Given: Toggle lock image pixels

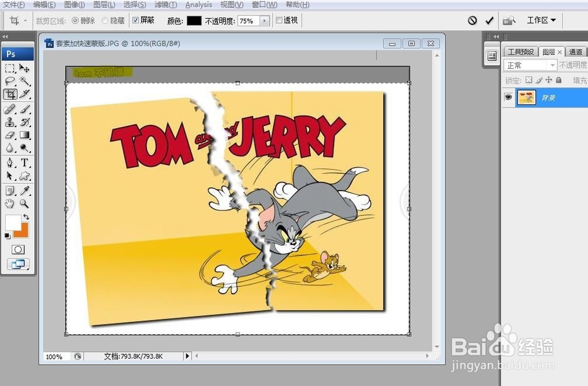Looking at the screenshot, I should (x=539, y=79).
